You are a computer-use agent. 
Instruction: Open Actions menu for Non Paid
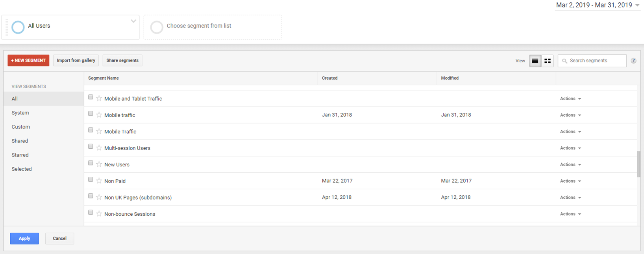click(x=570, y=181)
